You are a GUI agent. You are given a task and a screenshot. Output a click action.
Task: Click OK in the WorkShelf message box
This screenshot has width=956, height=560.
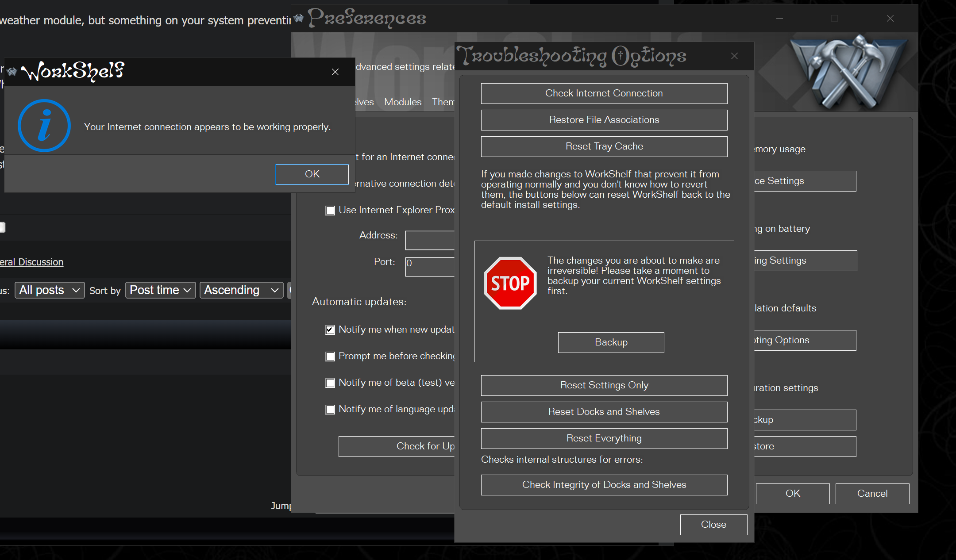(312, 174)
